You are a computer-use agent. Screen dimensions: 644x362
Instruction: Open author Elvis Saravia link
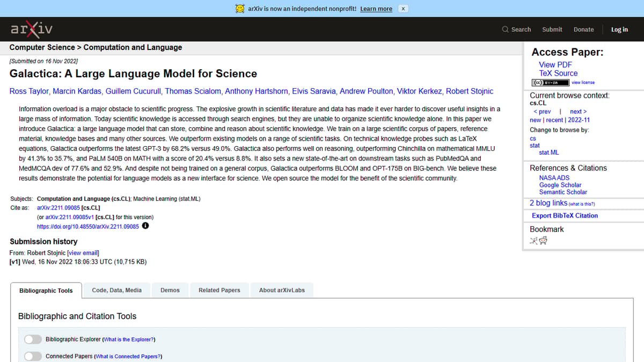(314, 91)
